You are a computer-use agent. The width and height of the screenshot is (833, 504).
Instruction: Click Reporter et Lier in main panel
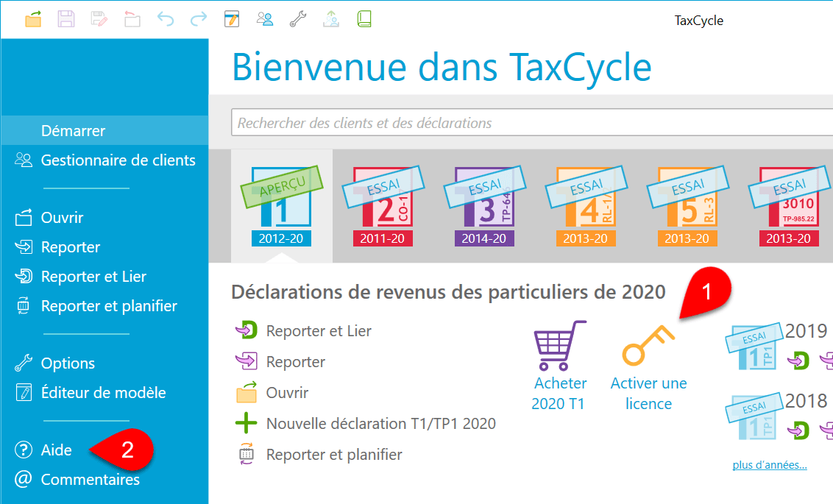pyautogui.click(x=303, y=331)
